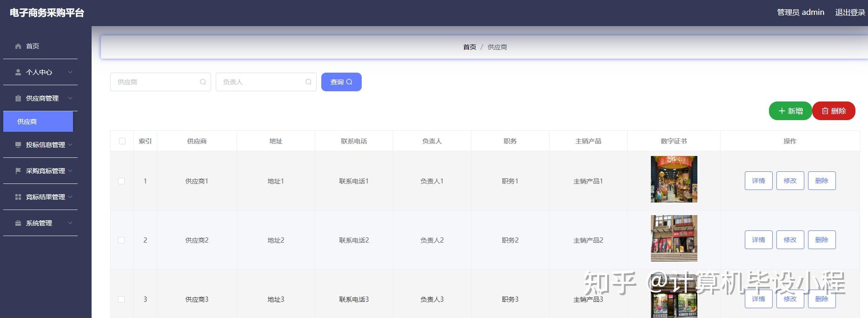Expand the 采购竞标管理 chevron
This screenshot has height=318, width=868.
(x=70, y=171)
